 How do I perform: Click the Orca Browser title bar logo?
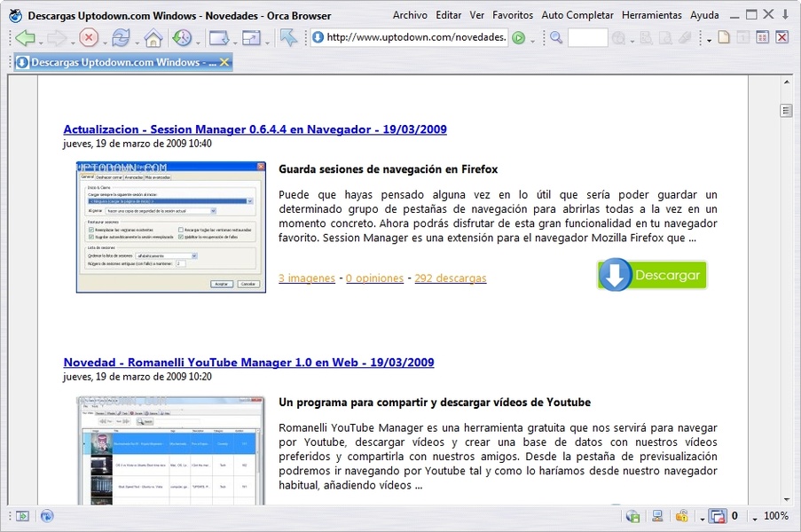tap(16, 15)
